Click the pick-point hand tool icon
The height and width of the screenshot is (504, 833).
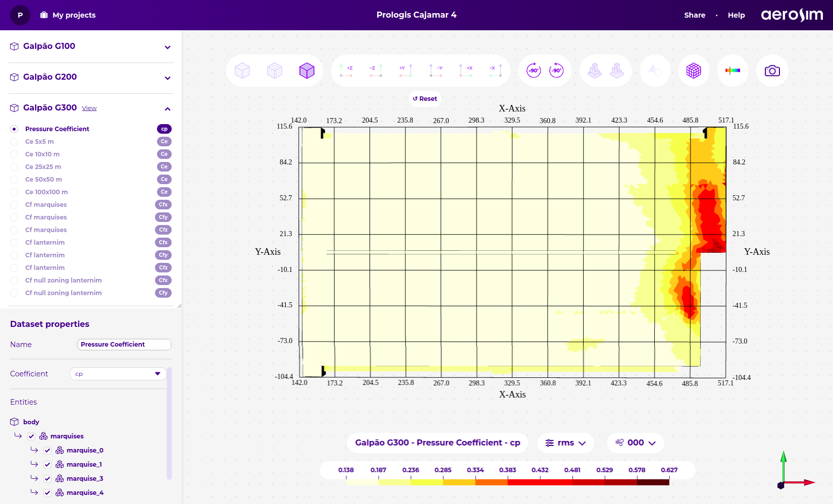655,71
